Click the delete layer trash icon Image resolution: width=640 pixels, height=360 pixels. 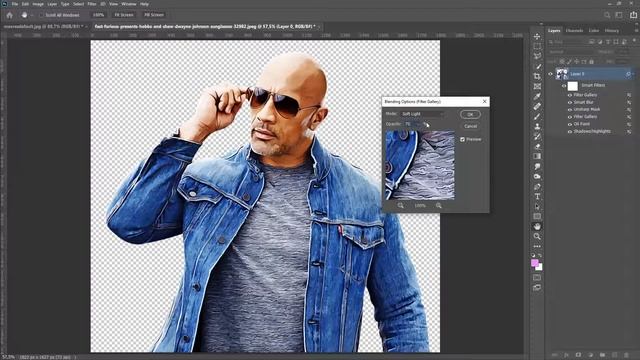click(x=626, y=355)
